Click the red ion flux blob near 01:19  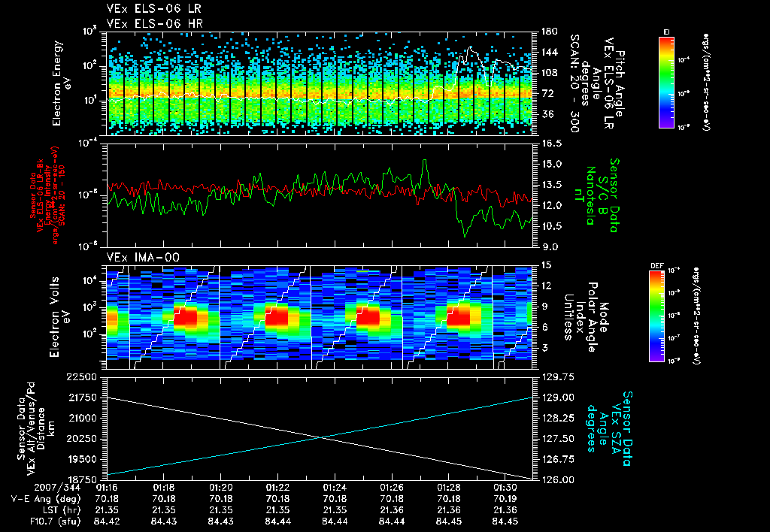[x=185, y=318]
